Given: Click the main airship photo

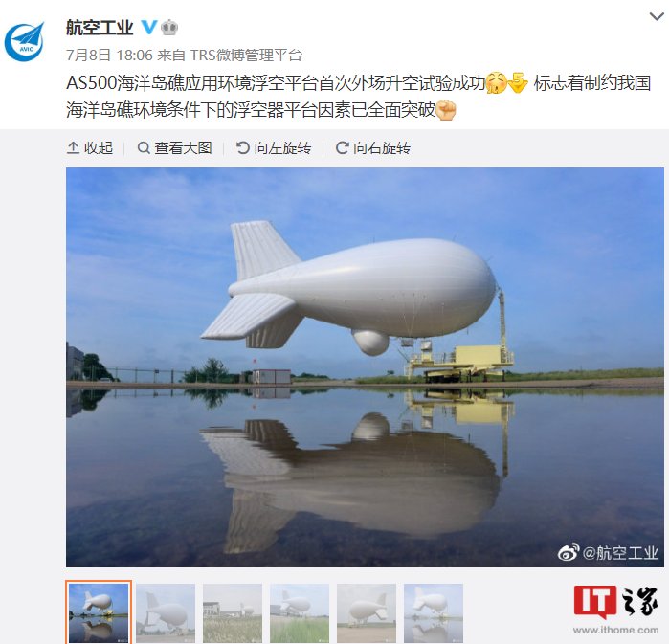Looking at the screenshot, I should (365, 367).
